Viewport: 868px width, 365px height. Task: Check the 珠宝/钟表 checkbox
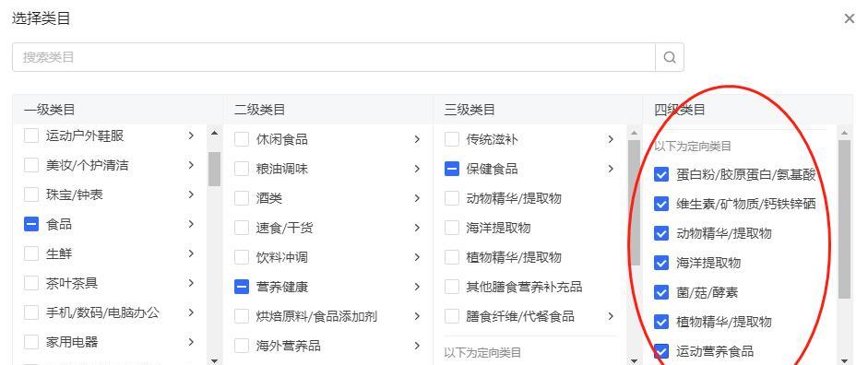tap(31, 194)
